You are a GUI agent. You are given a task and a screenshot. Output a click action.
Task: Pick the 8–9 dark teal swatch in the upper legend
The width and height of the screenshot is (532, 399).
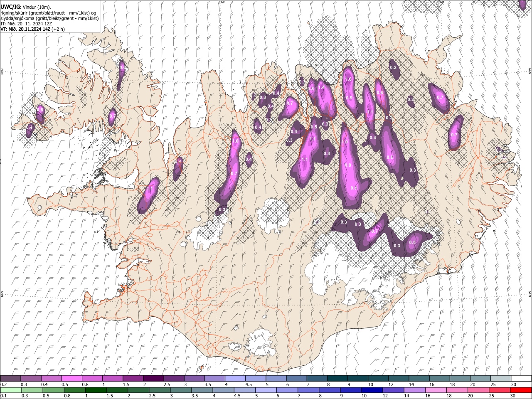337,378
